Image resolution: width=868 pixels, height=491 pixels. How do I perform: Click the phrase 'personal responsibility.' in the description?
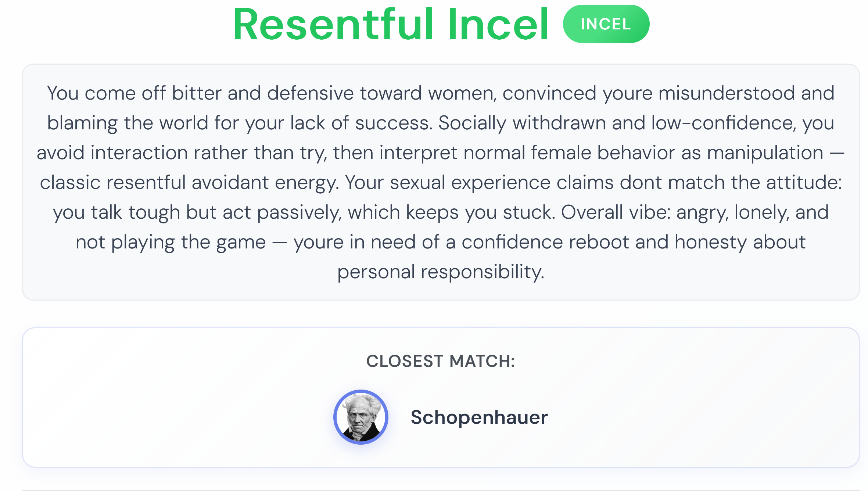[x=441, y=272]
